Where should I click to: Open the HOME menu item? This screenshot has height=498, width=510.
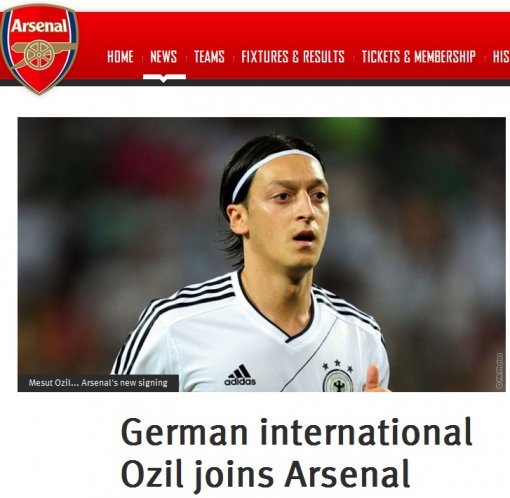click(x=120, y=56)
